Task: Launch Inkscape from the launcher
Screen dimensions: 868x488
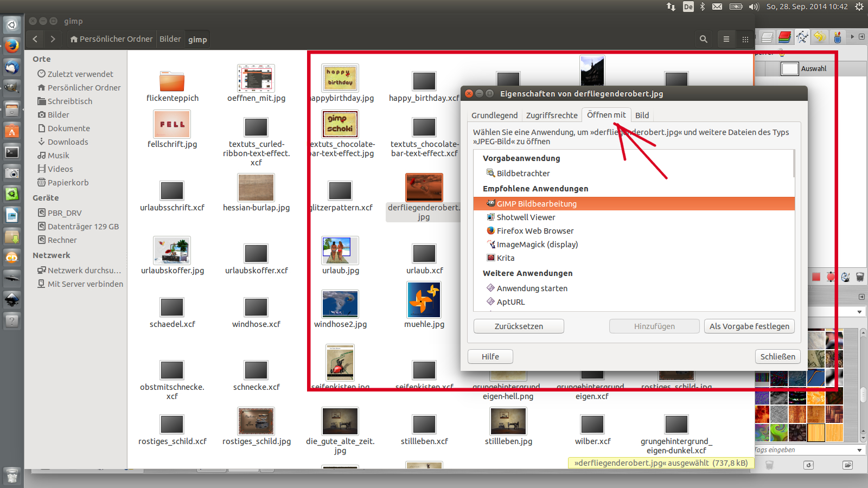Action: (x=12, y=300)
